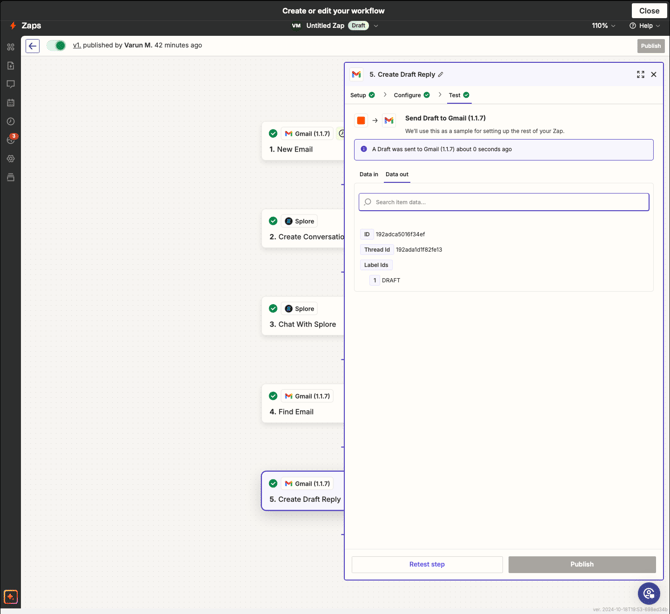Click the DRAFT label value
The image size is (670, 614).
391,280
